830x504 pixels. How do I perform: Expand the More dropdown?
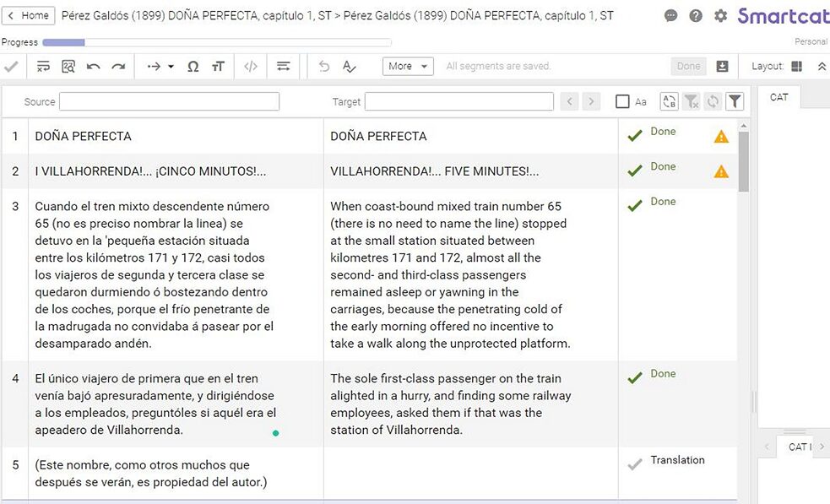407,67
